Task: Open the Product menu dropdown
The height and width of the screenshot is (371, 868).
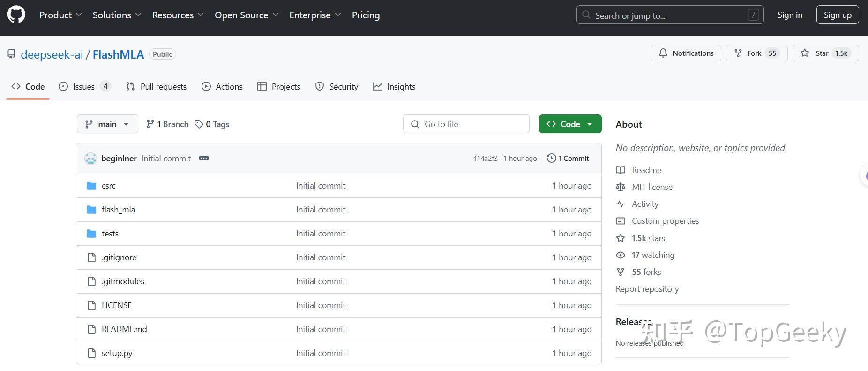Action: click(x=60, y=15)
